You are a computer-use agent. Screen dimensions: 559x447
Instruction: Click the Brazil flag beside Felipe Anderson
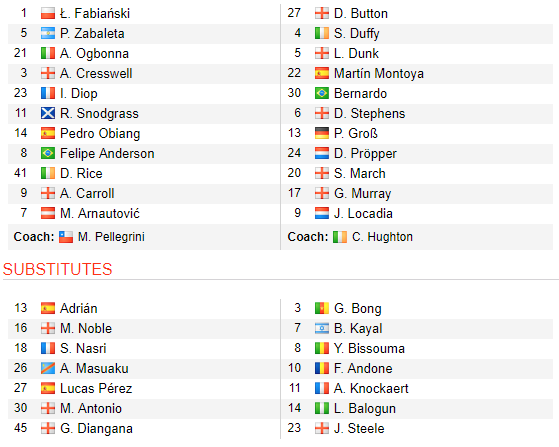[x=48, y=153]
